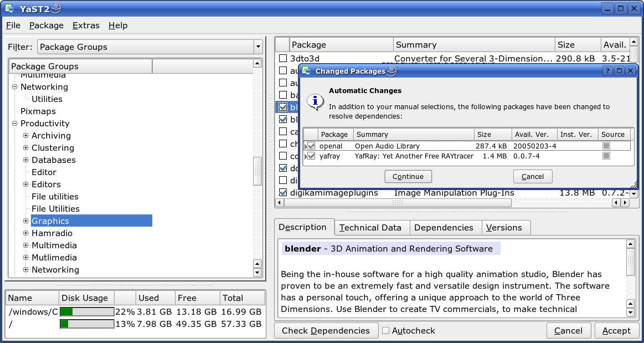Toggle the digikamimageplugins package checkbox
The height and width of the screenshot is (343, 644).
(283, 192)
